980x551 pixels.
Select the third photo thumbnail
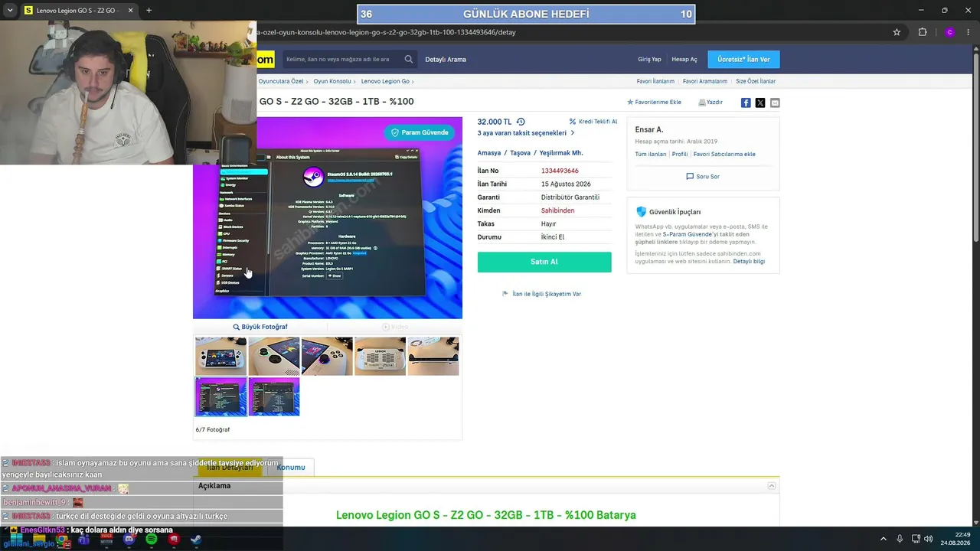(327, 357)
